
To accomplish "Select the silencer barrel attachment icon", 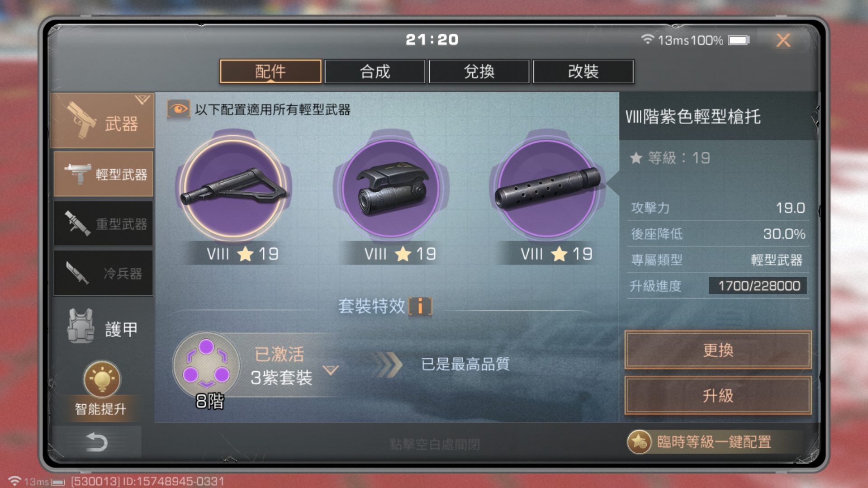I will coord(548,188).
